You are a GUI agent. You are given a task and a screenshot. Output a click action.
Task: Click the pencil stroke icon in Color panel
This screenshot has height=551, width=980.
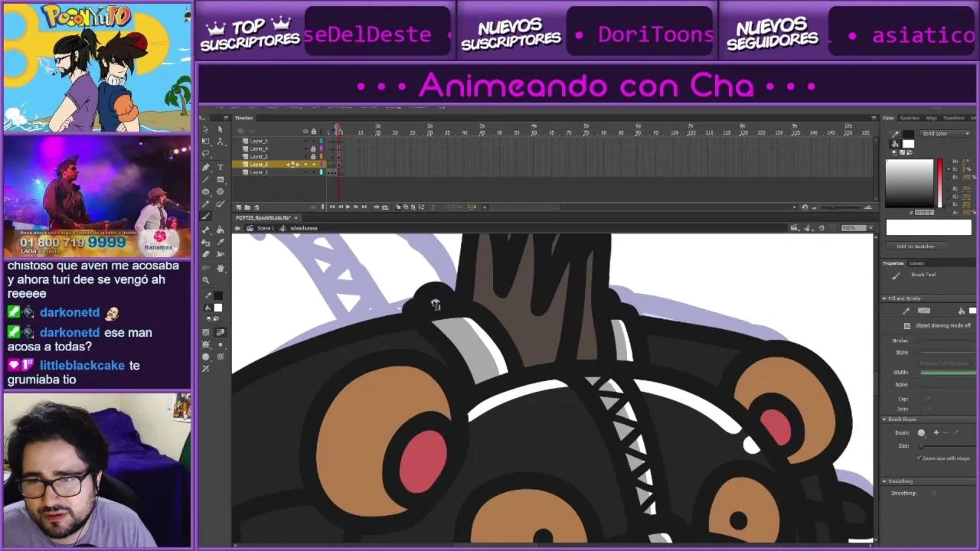[x=895, y=134]
